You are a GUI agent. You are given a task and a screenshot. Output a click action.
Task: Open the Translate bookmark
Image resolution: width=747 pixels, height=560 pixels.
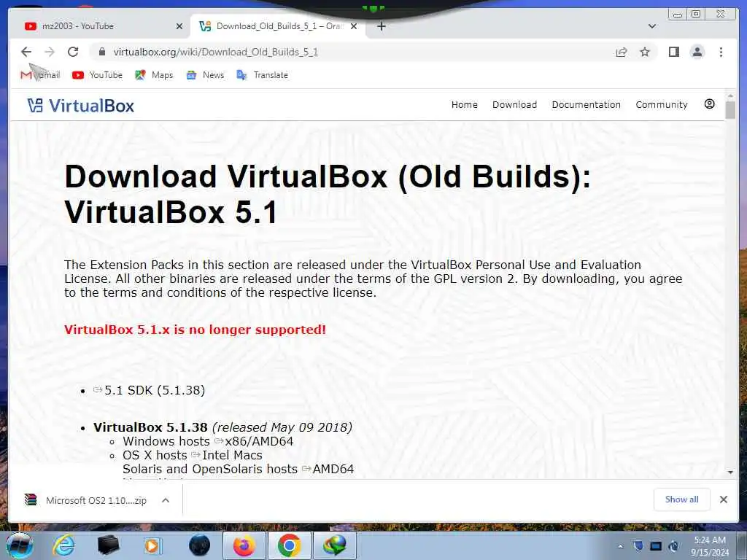(x=263, y=75)
